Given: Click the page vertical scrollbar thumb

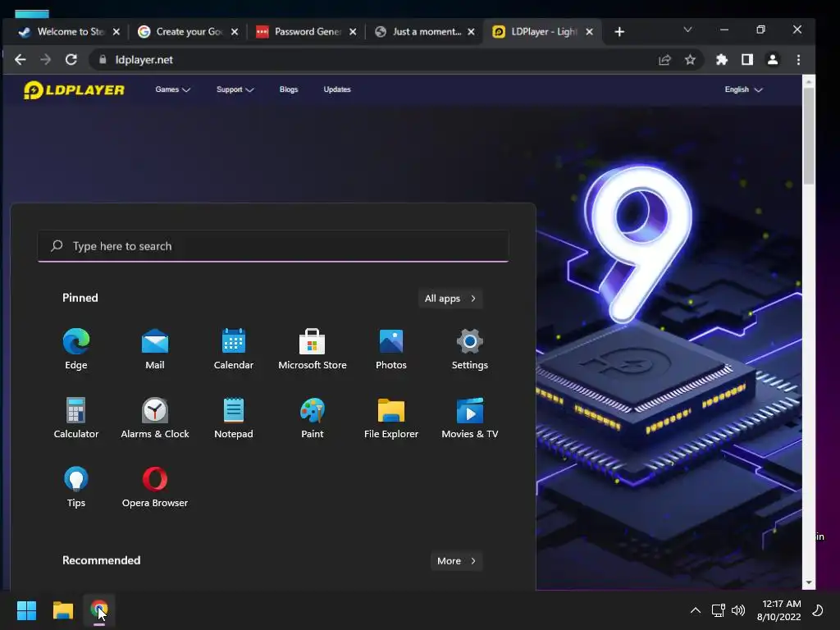Looking at the screenshot, I should click(808, 136).
